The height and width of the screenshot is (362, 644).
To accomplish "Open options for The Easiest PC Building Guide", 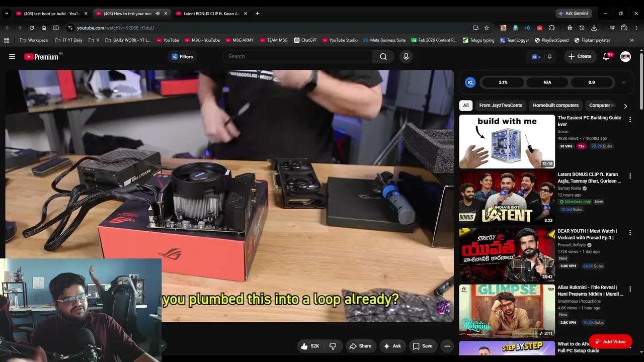I will click(x=630, y=120).
